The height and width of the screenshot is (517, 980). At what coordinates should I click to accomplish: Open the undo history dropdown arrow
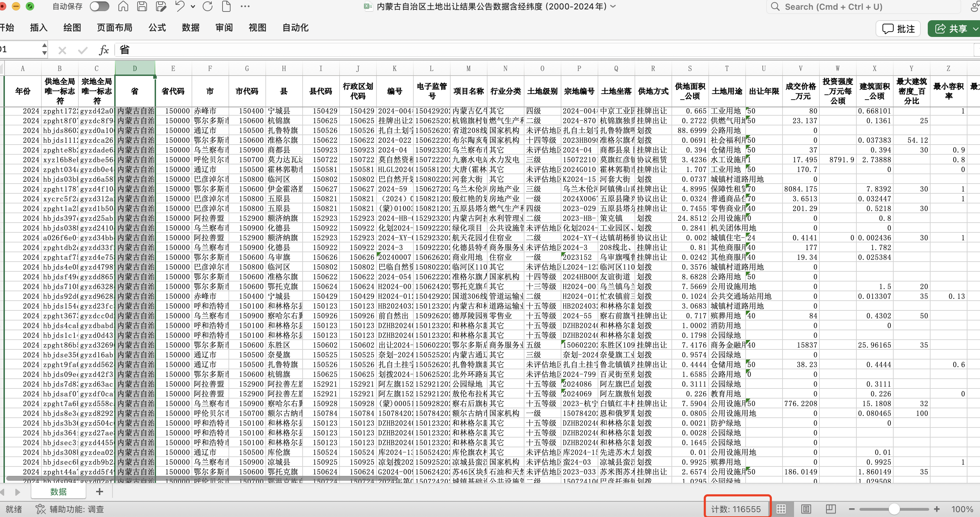[193, 7]
